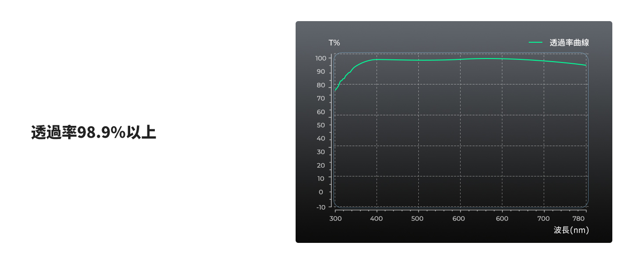Click the 波長(nm) axis title
The image size is (644, 264).
[571, 230]
